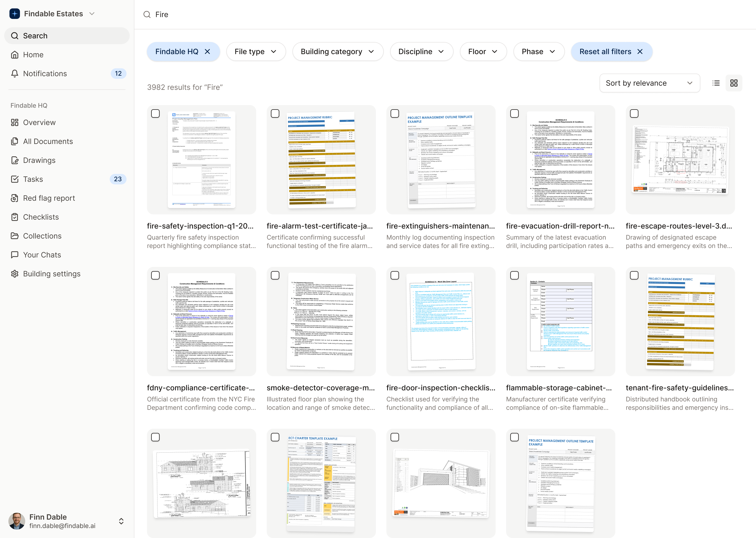756x538 pixels.
Task: Select checkbox for fire-safety-inspection-q1 document
Action: 155,114
